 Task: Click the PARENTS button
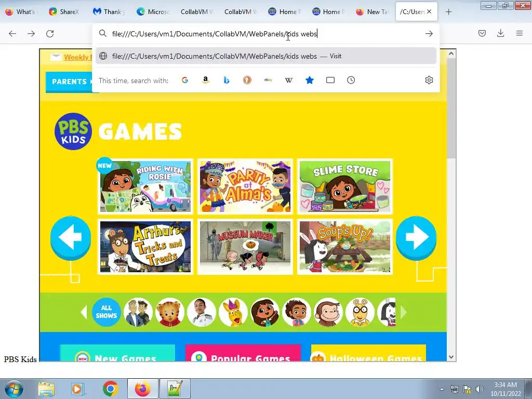coord(69,82)
